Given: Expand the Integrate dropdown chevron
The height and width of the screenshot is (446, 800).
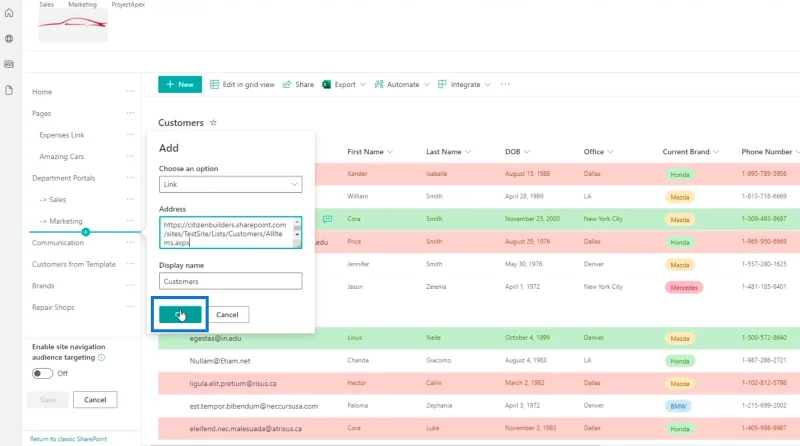Looking at the screenshot, I should tap(488, 84).
